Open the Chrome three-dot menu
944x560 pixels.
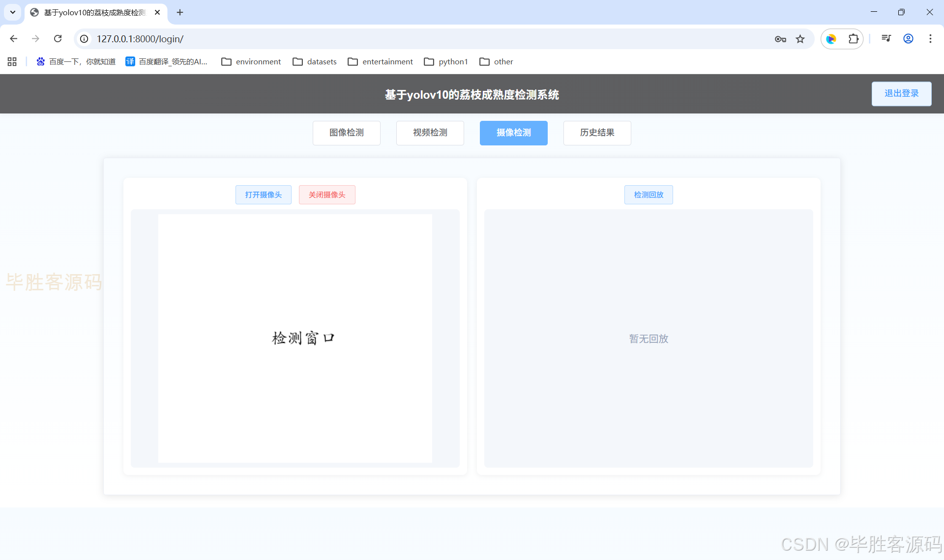tap(930, 39)
